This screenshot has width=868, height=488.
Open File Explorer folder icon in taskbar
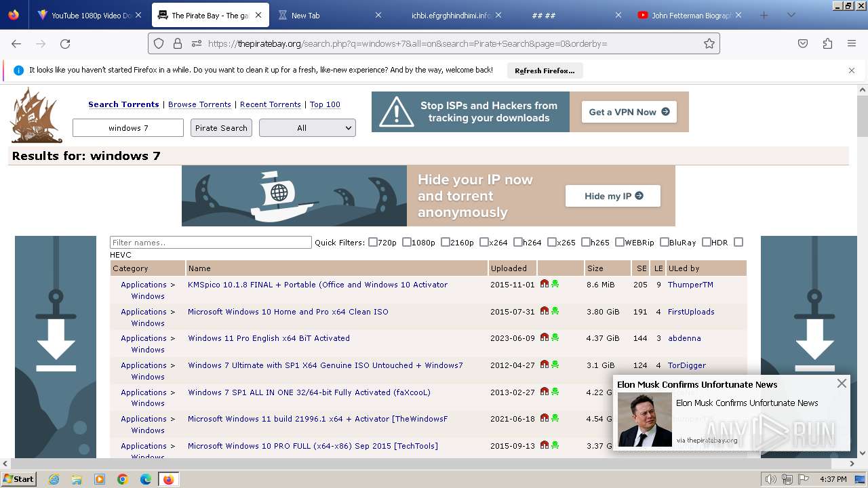tap(77, 479)
